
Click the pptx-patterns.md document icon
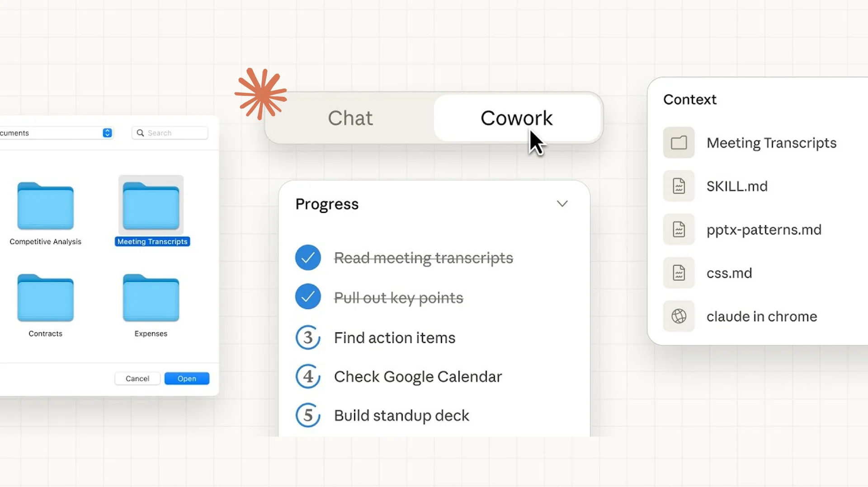[679, 229]
